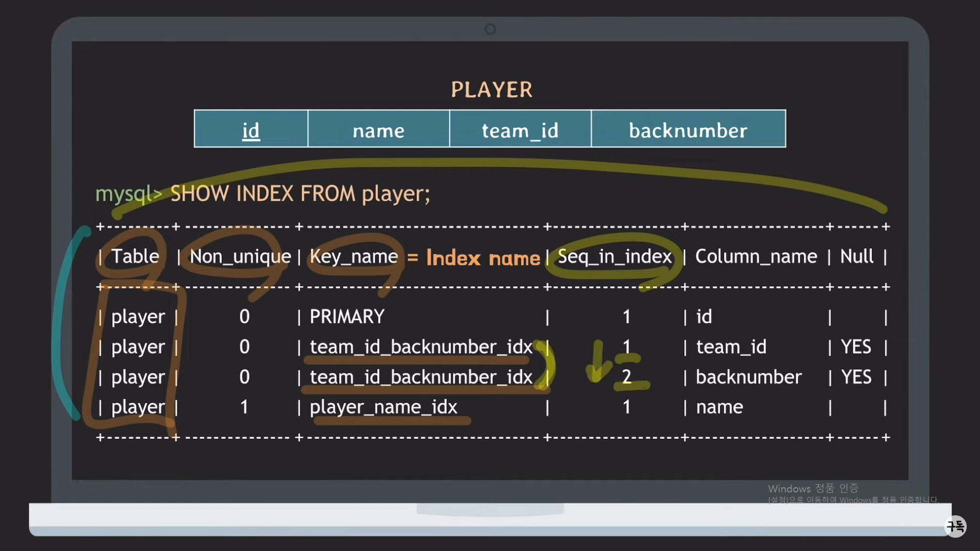Click the player_name_idx index entry
980x551 pixels.
coord(383,407)
